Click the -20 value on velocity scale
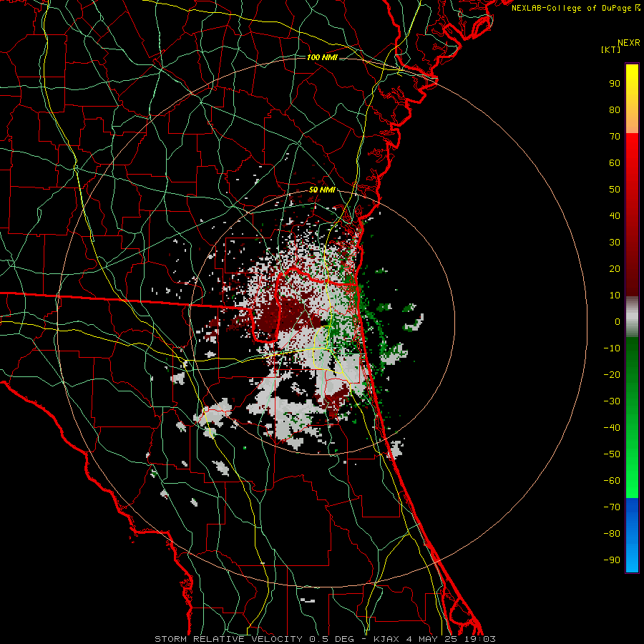Viewport: 644px width, 644px height. [x=612, y=374]
